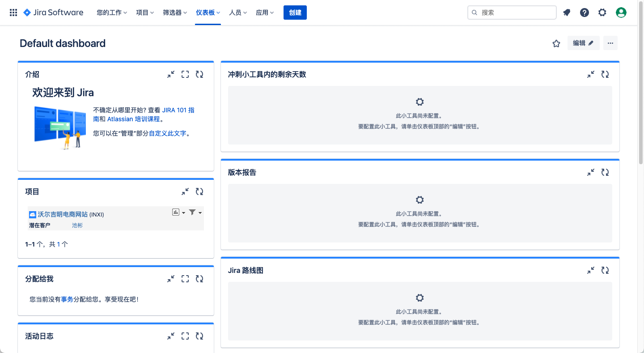644x353 pixels.
Task: Click the welcome illustration image
Action: point(60,128)
